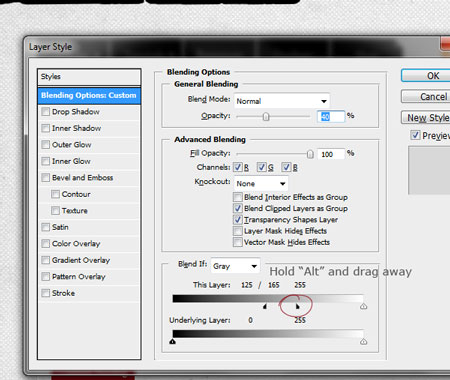Enable the Gradient Overlay checkbox
Screen dimensions: 450x380
point(46,260)
